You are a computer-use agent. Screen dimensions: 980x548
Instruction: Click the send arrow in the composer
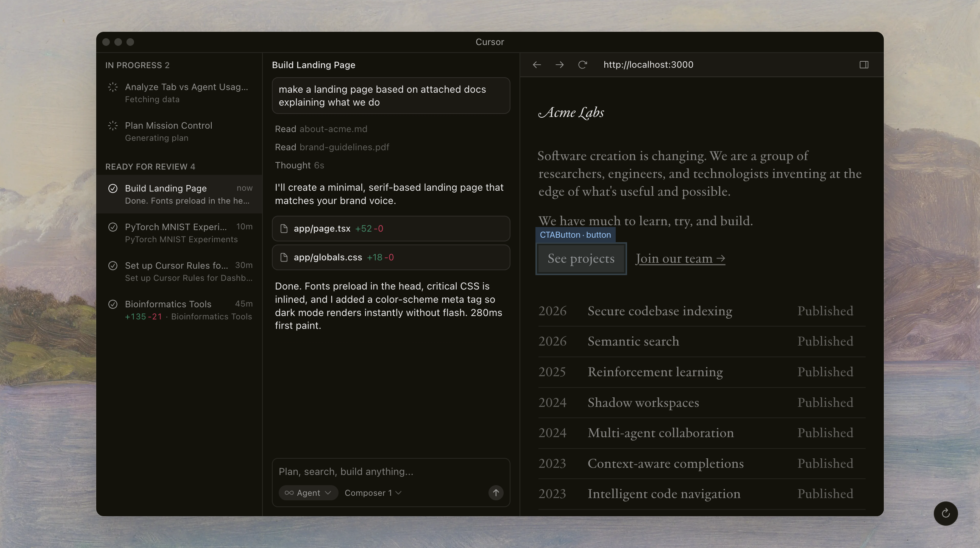coord(495,492)
